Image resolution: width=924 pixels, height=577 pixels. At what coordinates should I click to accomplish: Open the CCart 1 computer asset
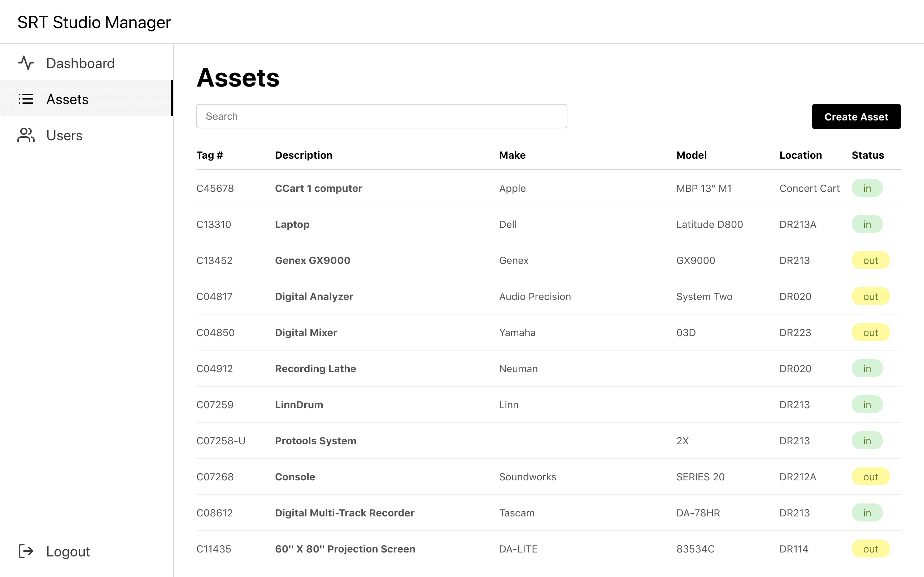(318, 188)
